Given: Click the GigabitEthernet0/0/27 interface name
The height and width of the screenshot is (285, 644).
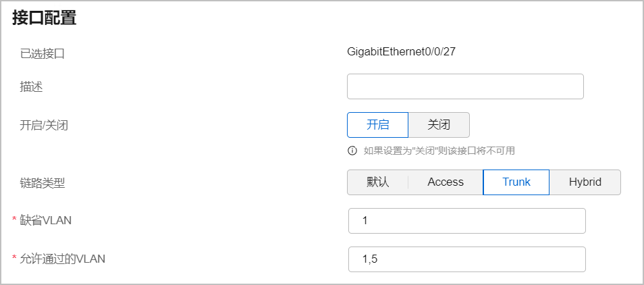Looking at the screenshot, I should (401, 52).
